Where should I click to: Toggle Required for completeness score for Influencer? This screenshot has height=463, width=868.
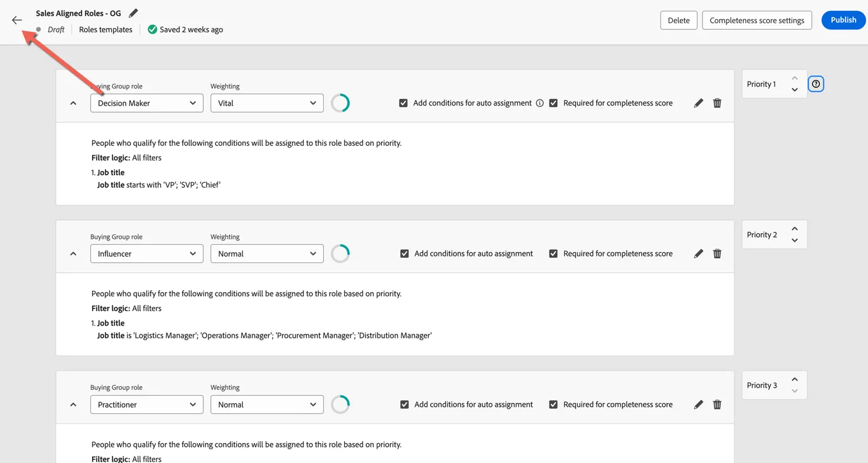553,254
